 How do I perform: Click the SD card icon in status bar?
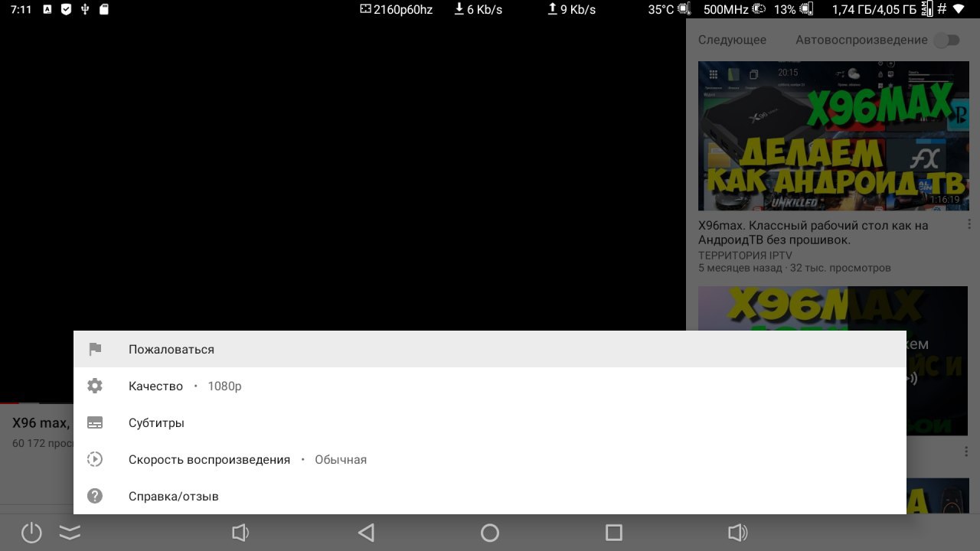(104, 9)
